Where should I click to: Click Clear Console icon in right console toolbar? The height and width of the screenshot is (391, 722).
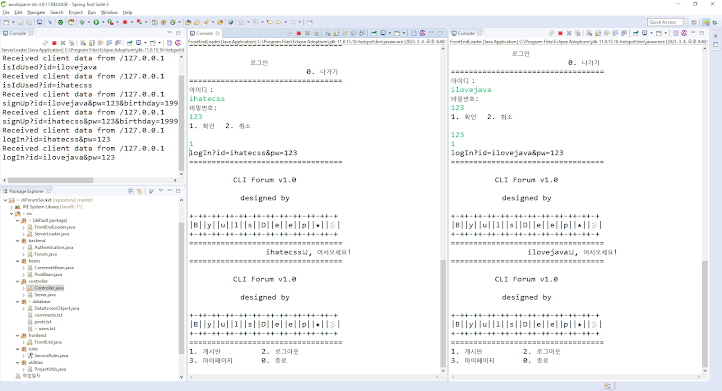[589, 33]
